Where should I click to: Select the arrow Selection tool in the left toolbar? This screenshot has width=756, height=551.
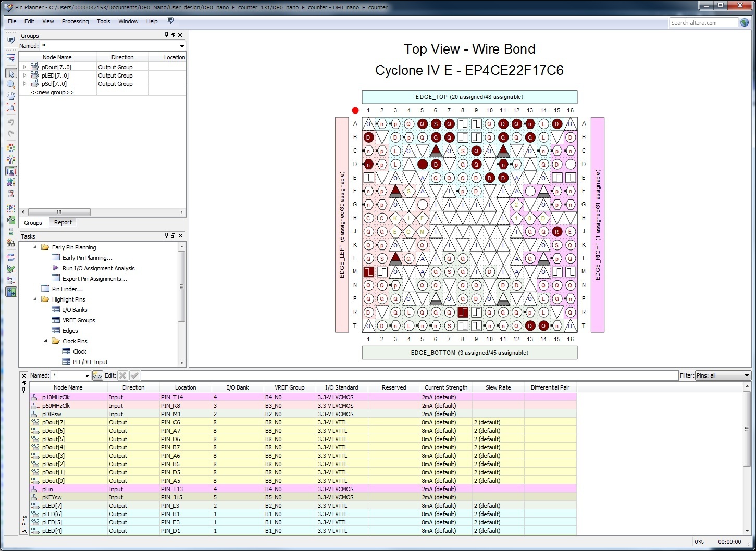pos(11,73)
